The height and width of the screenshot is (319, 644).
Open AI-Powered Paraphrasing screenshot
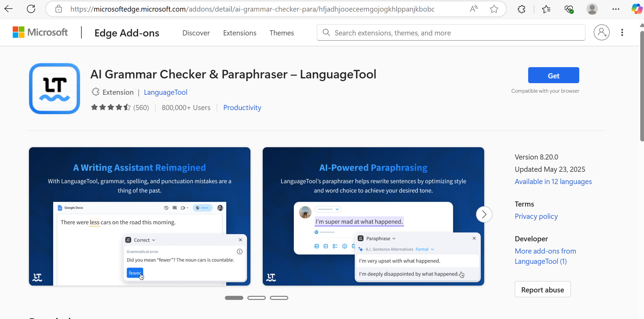tap(373, 216)
